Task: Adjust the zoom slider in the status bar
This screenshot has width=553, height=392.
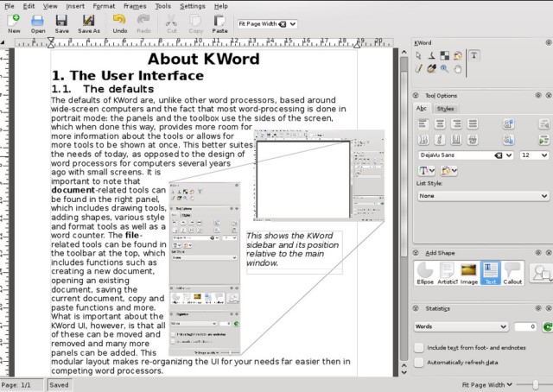Action: (x=535, y=385)
